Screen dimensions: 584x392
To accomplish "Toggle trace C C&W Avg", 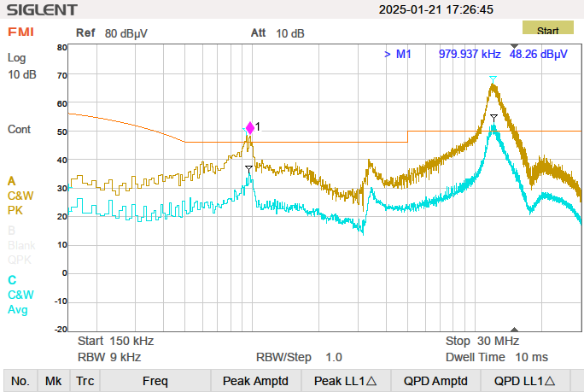I will (x=19, y=294).
